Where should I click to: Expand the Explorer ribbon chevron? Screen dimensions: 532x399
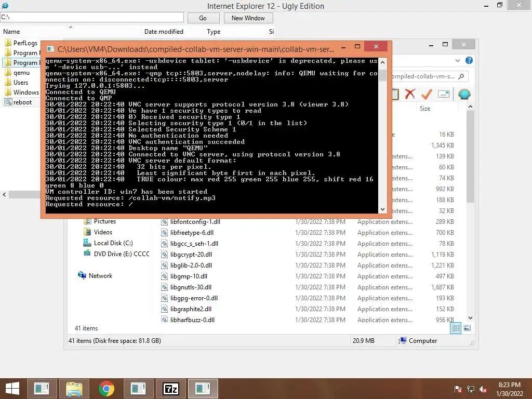(458, 60)
